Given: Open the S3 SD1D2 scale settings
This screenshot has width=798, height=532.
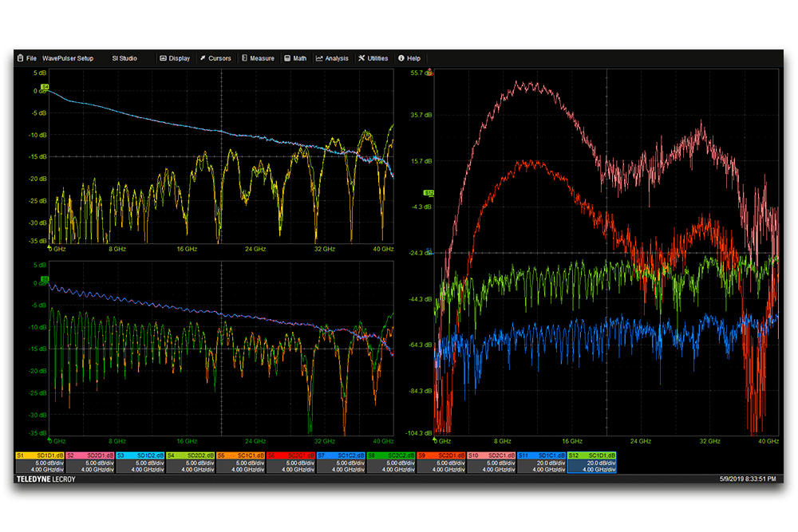Looking at the screenshot, I should coord(140,466).
